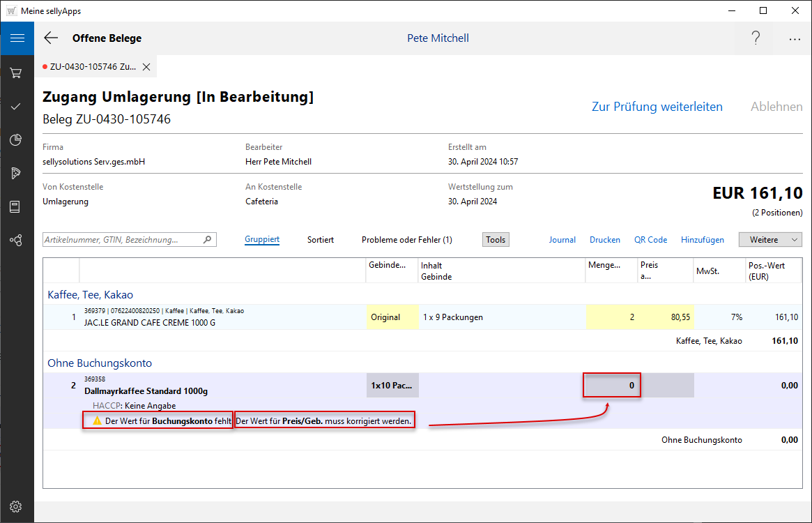Image resolution: width=812 pixels, height=523 pixels.
Task: Open the share nodes sidebar icon
Action: point(16,240)
